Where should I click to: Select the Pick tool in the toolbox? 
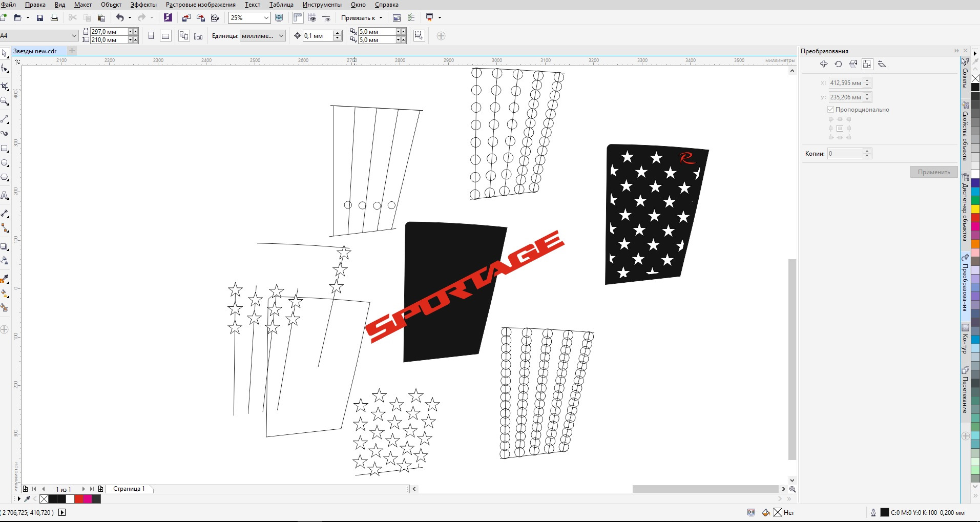(x=5, y=53)
